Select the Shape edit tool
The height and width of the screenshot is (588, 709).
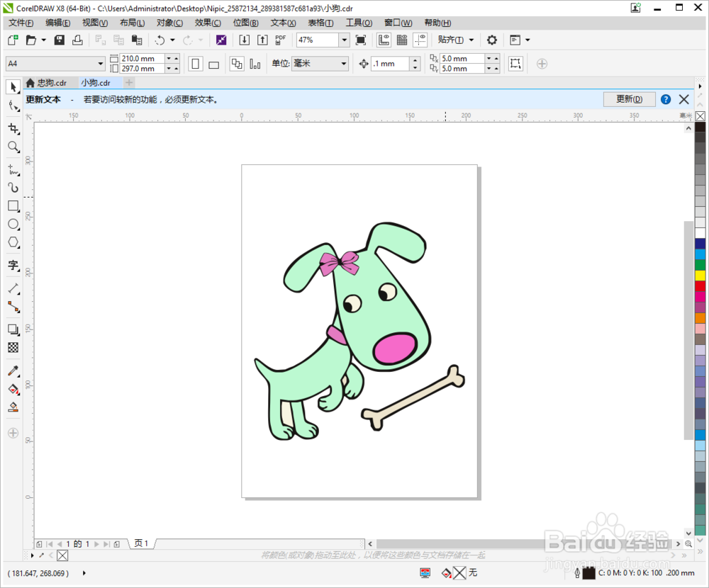click(13, 106)
